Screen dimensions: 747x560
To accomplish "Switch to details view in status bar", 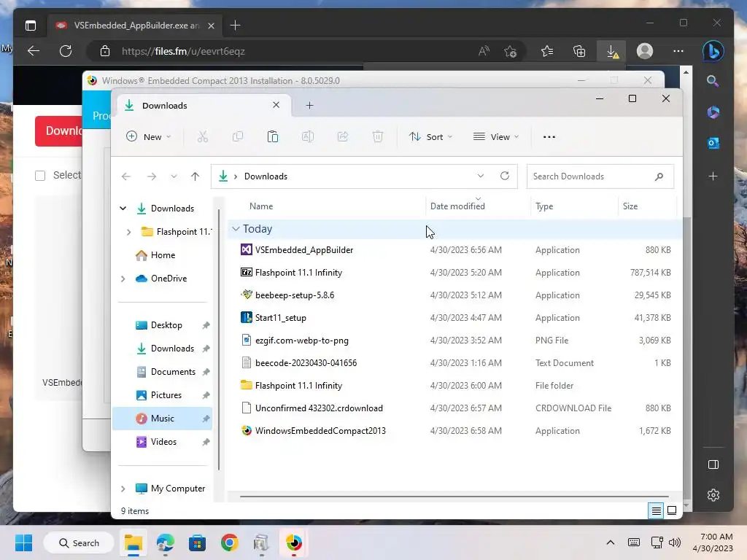I will click(x=656, y=511).
